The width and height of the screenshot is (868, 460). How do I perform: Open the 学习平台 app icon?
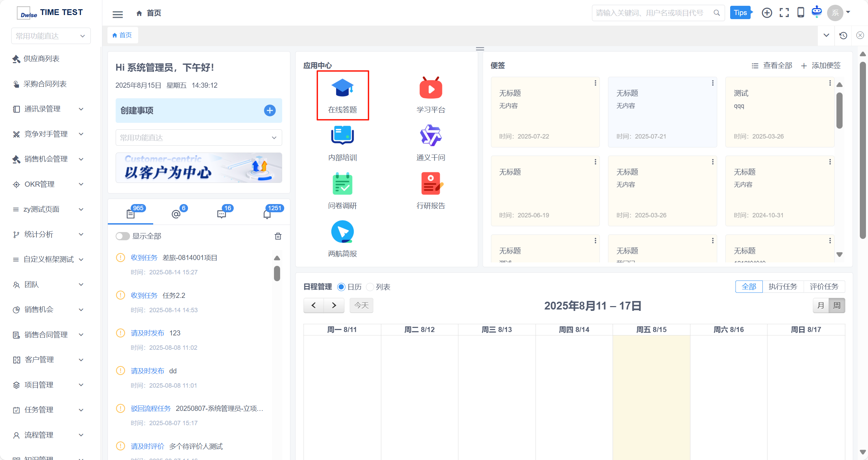click(x=431, y=89)
